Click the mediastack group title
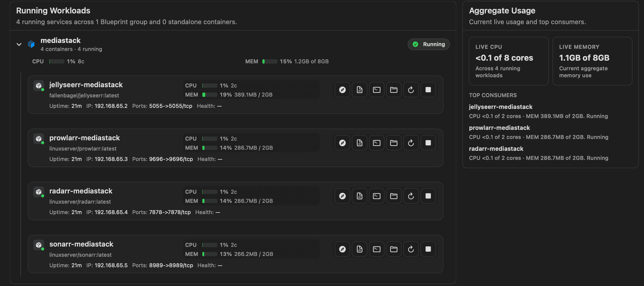The height and width of the screenshot is (286, 644). pyautogui.click(x=60, y=41)
